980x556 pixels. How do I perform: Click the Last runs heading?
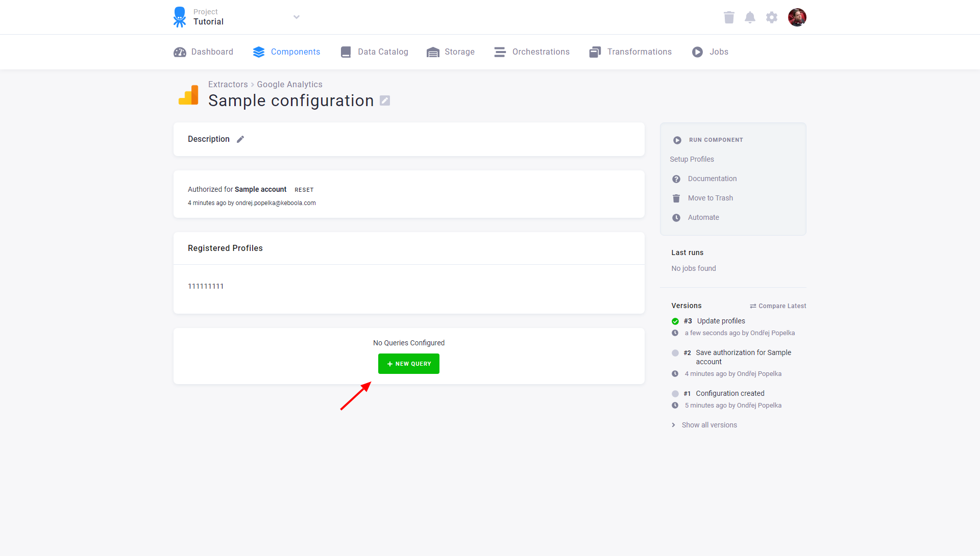[687, 252]
